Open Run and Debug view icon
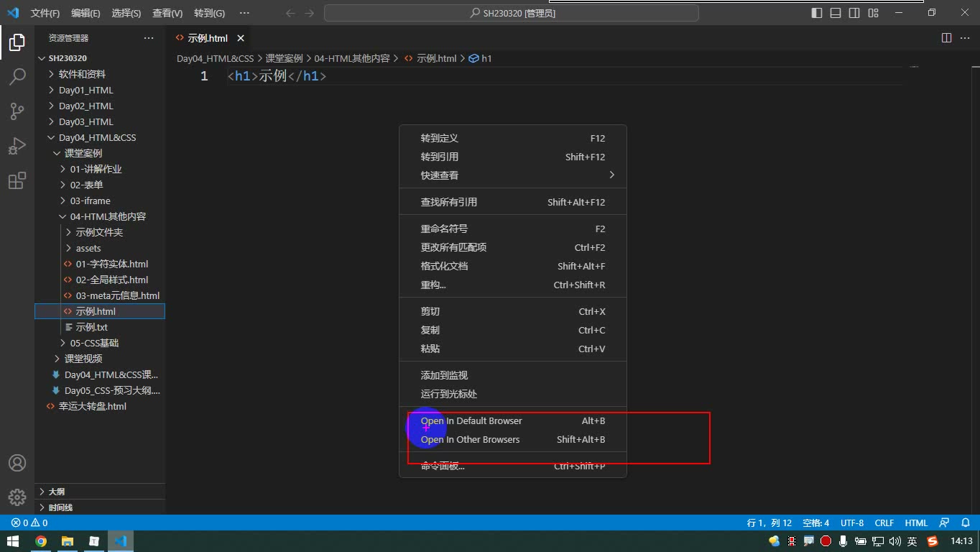 coord(17,146)
